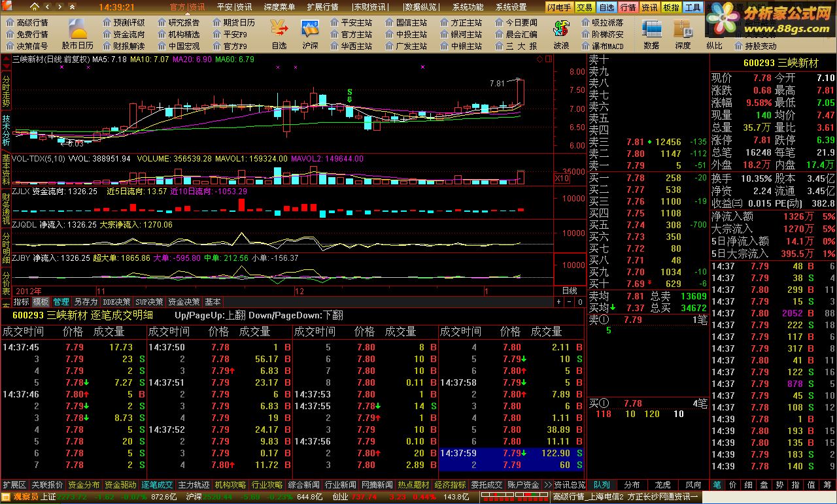This screenshot has width=837, height=504.
Task: Open 中国宏观 toolbar entry
Action: pos(179,46)
